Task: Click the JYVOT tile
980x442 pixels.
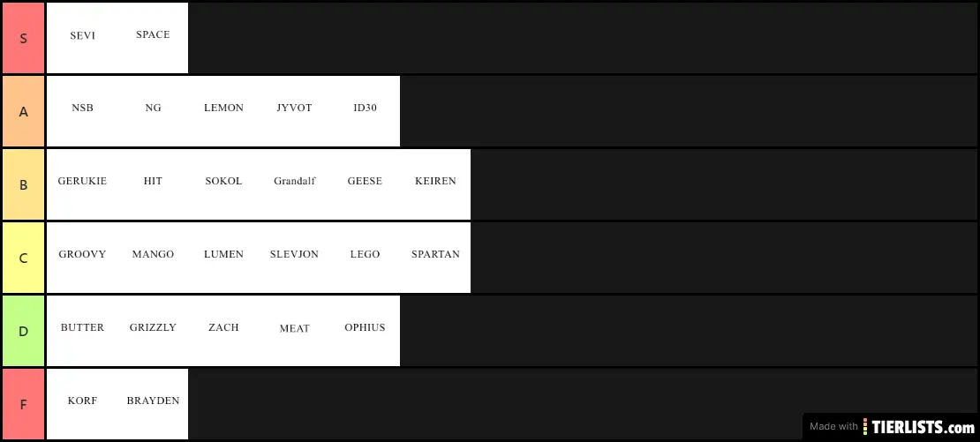Action: [294, 111]
